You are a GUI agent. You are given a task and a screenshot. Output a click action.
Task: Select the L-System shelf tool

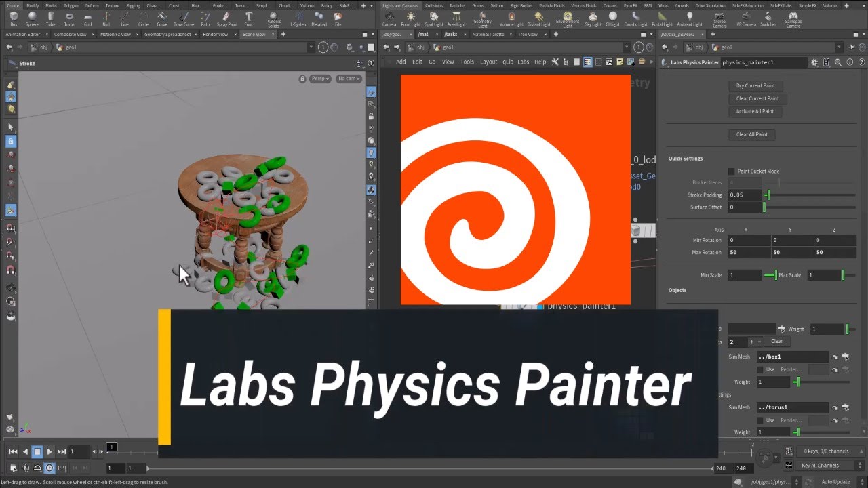click(x=298, y=18)
